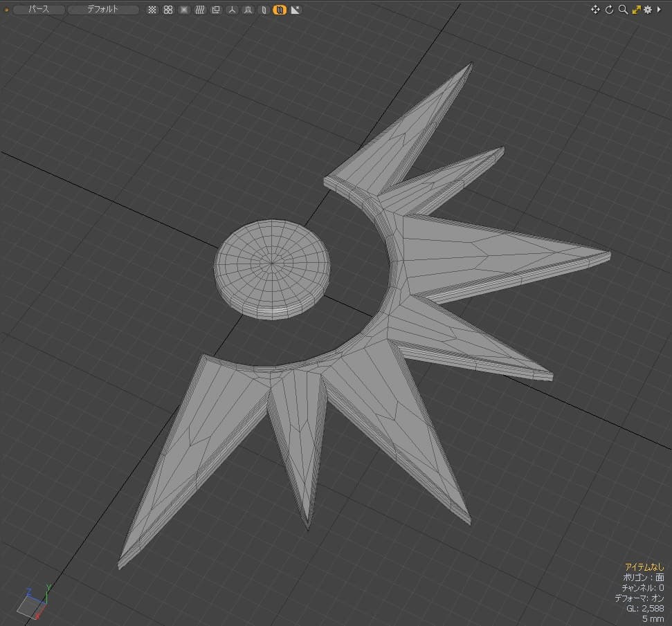
Task: Open the viewport settings gear
Action: (x=648, y=10)
